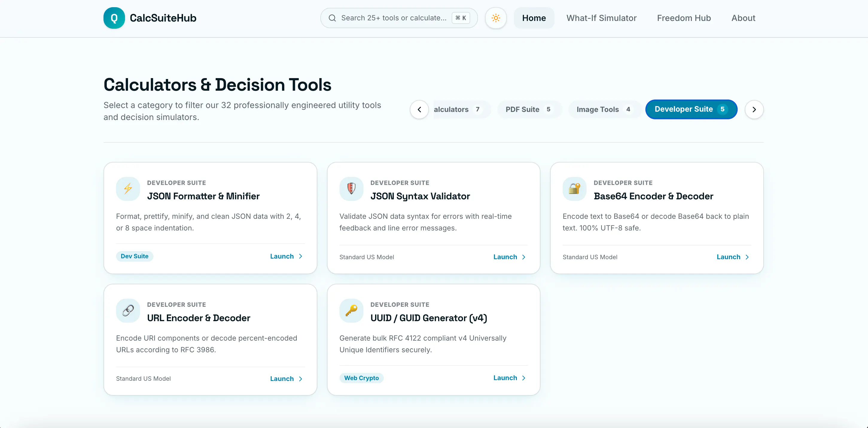This screenshot has height=428, width=868.
Task: Click the PDF Suite count badge 5
Action: [x=548, y=109]
